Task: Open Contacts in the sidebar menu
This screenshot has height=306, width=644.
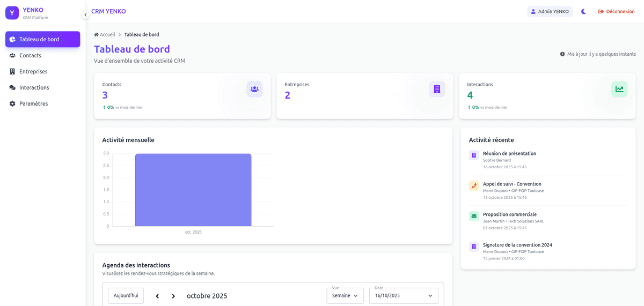Action: coord(30,55)
